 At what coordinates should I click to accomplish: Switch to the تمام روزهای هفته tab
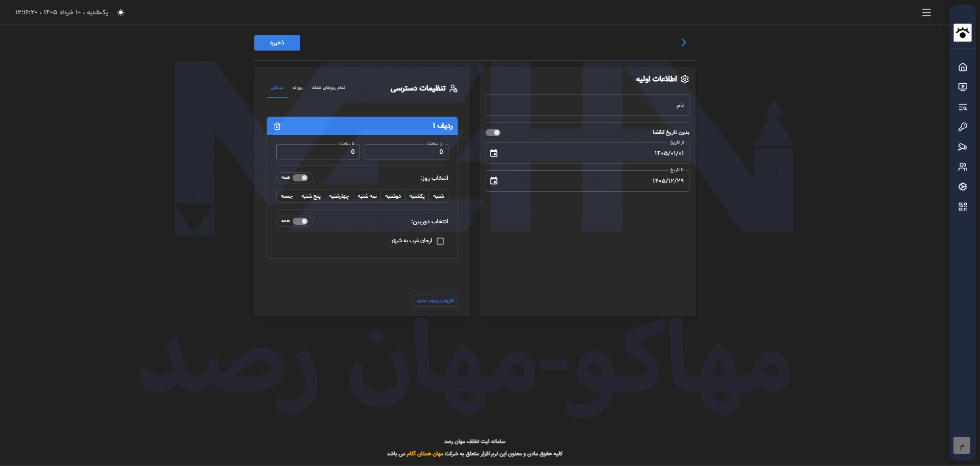(x=329, y=88)
